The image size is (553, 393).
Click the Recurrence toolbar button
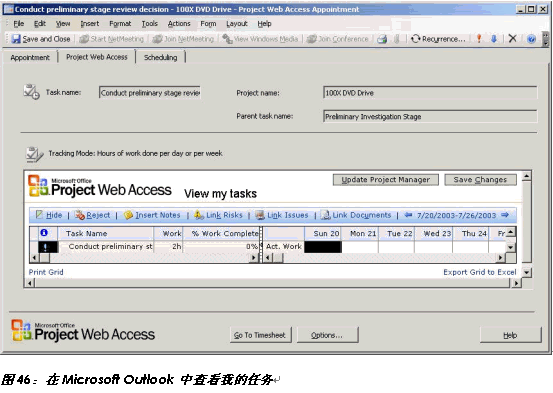[x=438, y=39]
